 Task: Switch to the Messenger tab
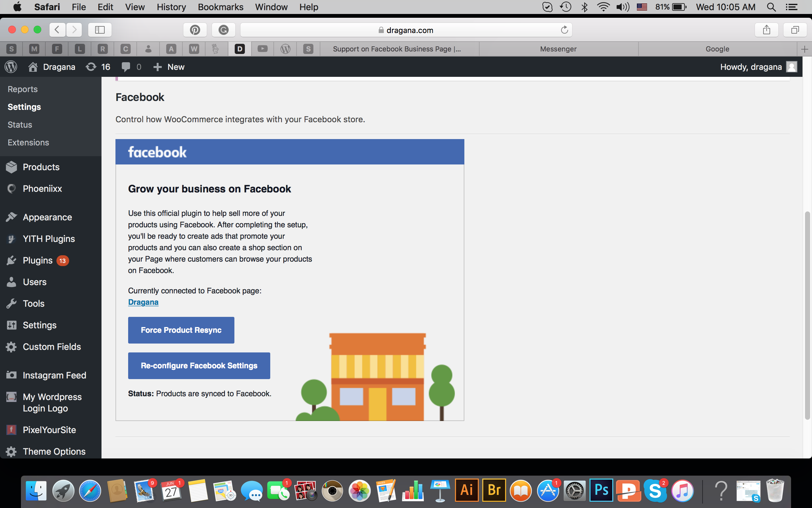(558, 49)
